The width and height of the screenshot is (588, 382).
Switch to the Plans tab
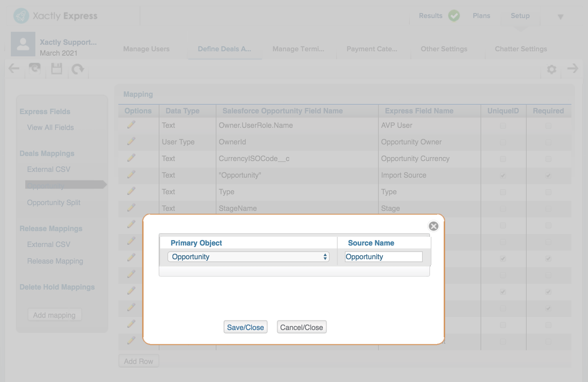[x=481, y=16]
